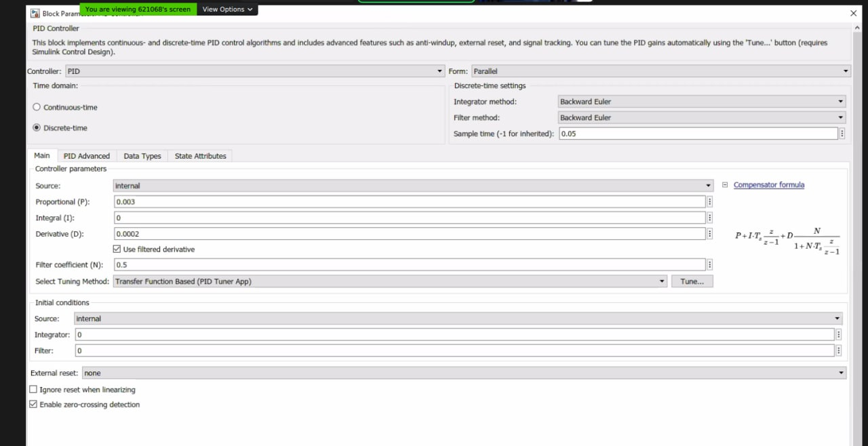Open the Sample time field's more-options menu

point(842,134)
